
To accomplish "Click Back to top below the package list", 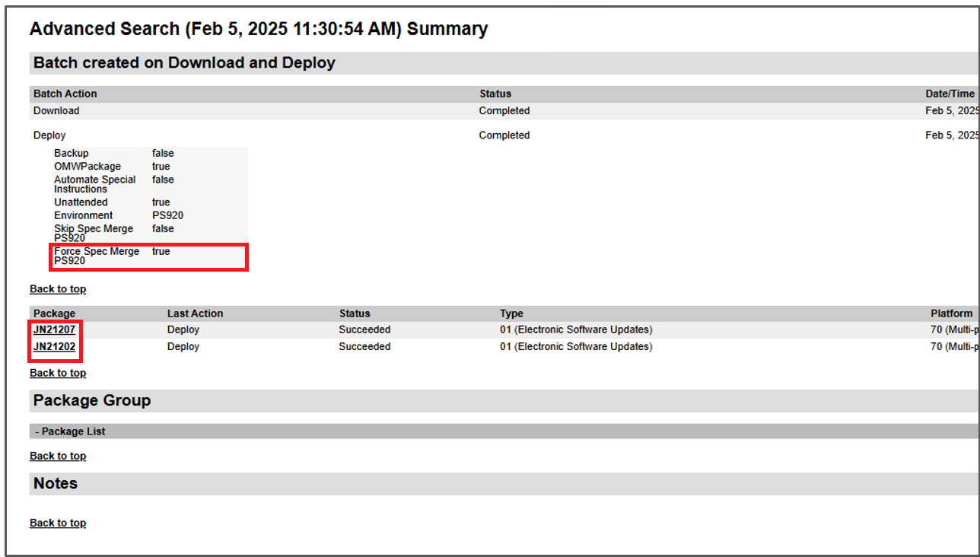I will (57, 372).
